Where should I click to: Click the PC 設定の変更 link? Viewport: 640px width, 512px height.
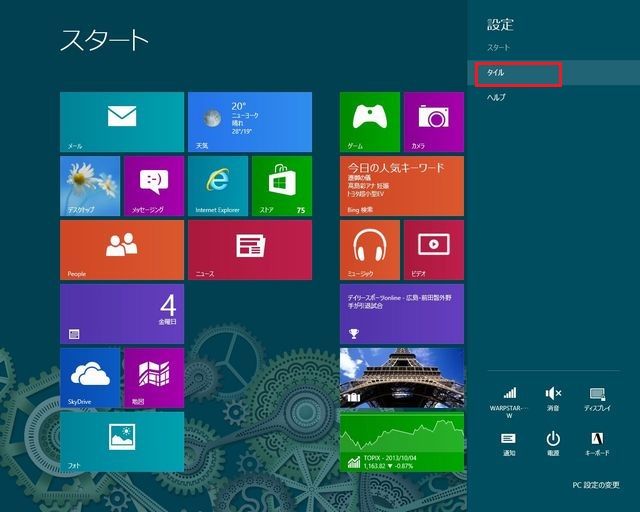click(x=596, y=485)
